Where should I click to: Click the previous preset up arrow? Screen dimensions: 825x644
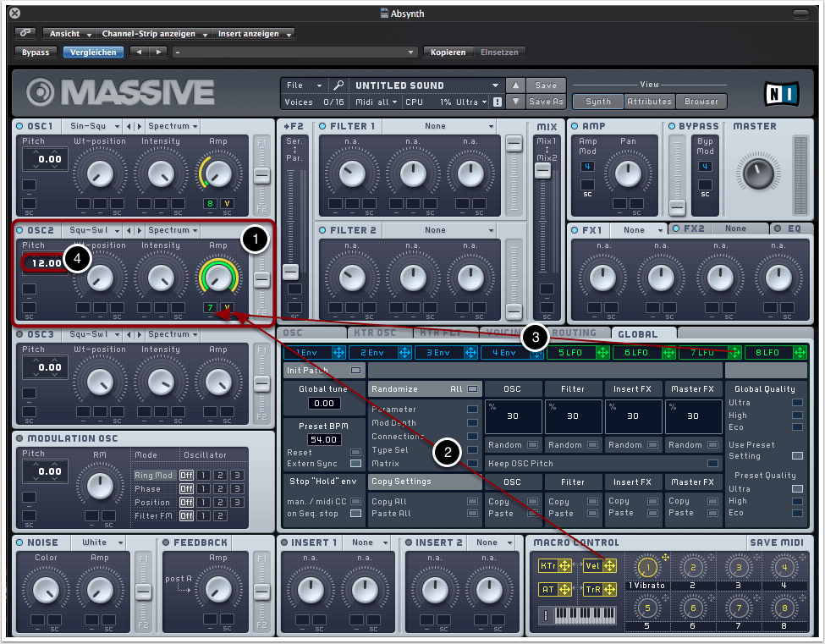515,85
